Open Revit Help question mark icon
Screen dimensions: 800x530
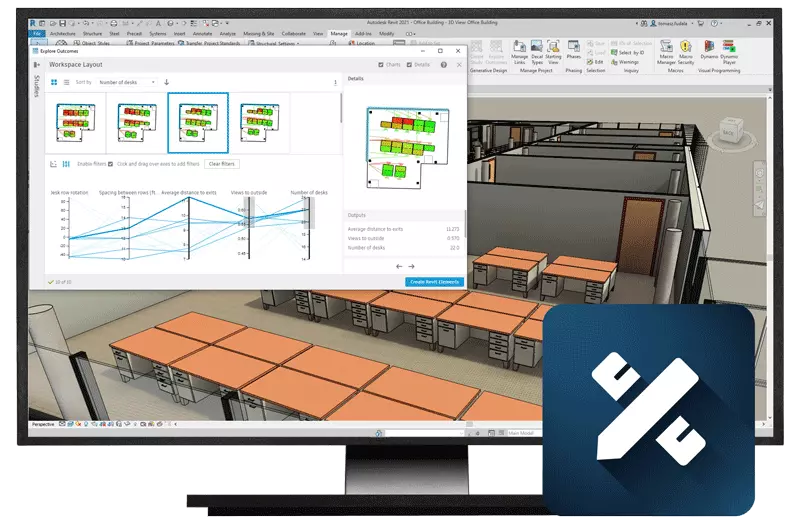[x=714, y=23]
